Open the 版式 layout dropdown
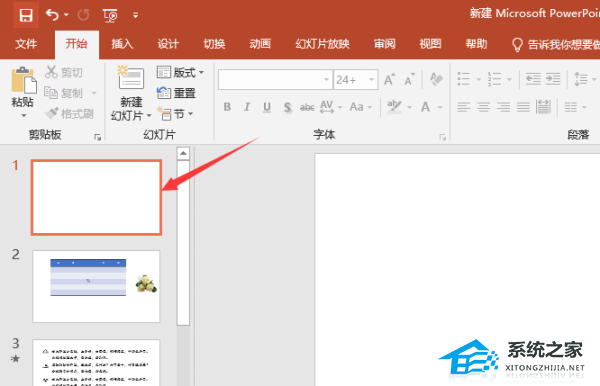This screenshot has height=386, width=600. pyautogui.click(x=180, y=72)
